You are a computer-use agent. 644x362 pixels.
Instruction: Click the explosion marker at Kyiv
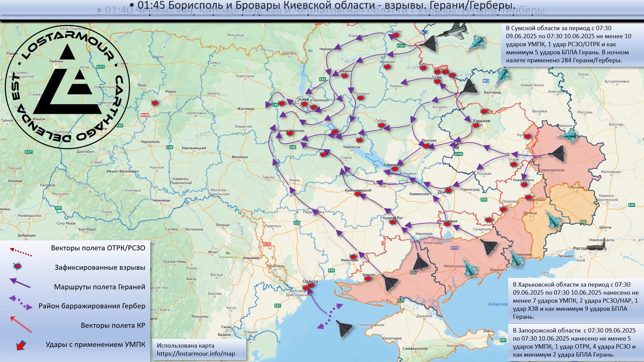point(304,104)
